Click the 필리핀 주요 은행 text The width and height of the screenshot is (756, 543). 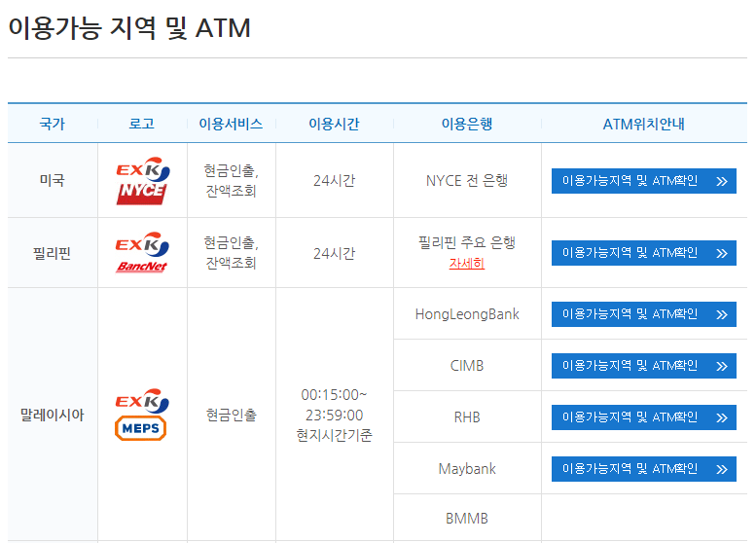pos(467,242)
